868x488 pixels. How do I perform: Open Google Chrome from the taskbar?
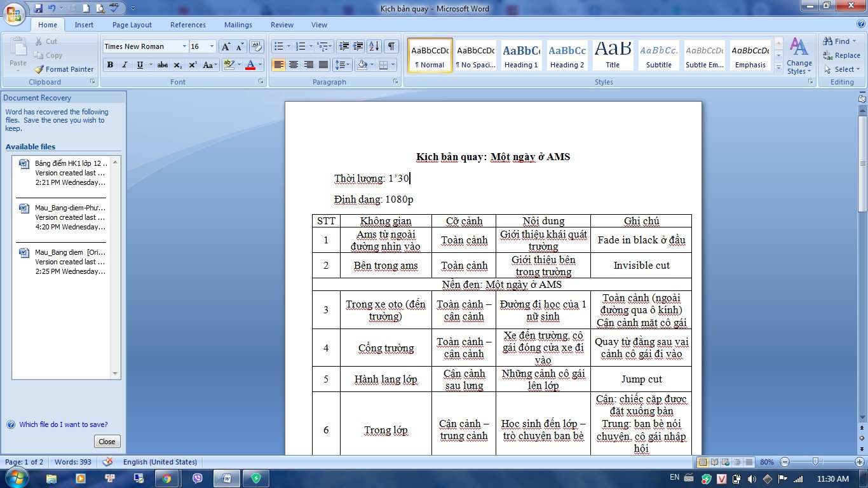coord(166,478)
